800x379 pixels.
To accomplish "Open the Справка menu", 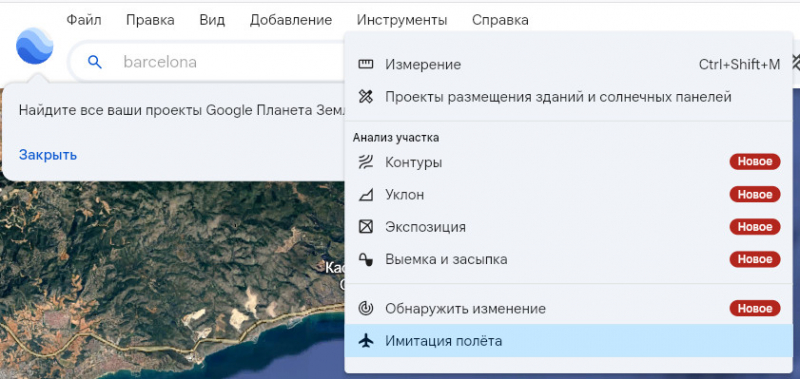I will pos(500,20).
